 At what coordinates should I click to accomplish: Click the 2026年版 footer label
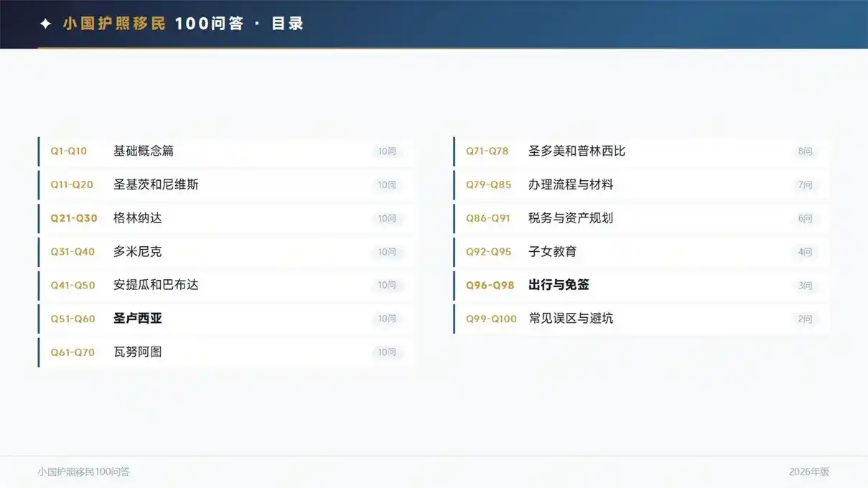809,471
